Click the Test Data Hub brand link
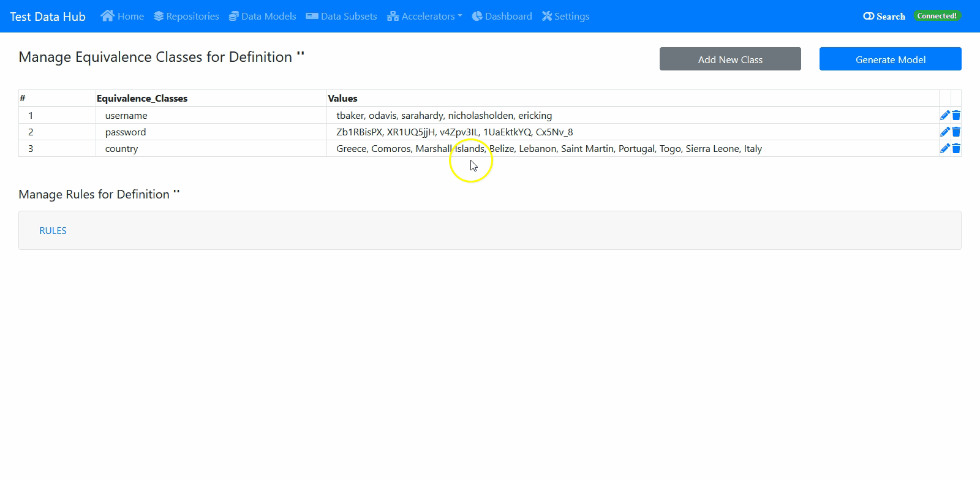 48,17
